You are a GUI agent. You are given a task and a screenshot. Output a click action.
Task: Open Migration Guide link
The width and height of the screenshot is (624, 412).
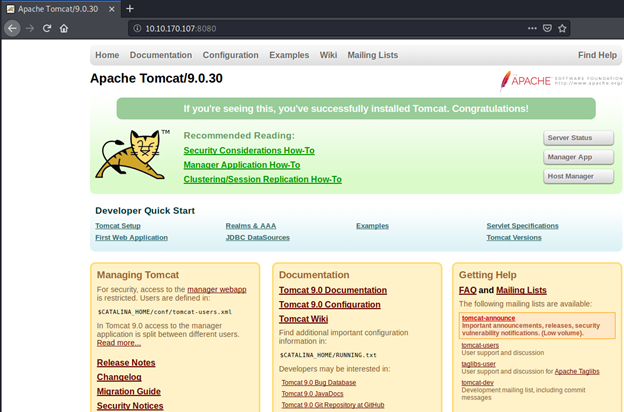[x=129, y=391]
